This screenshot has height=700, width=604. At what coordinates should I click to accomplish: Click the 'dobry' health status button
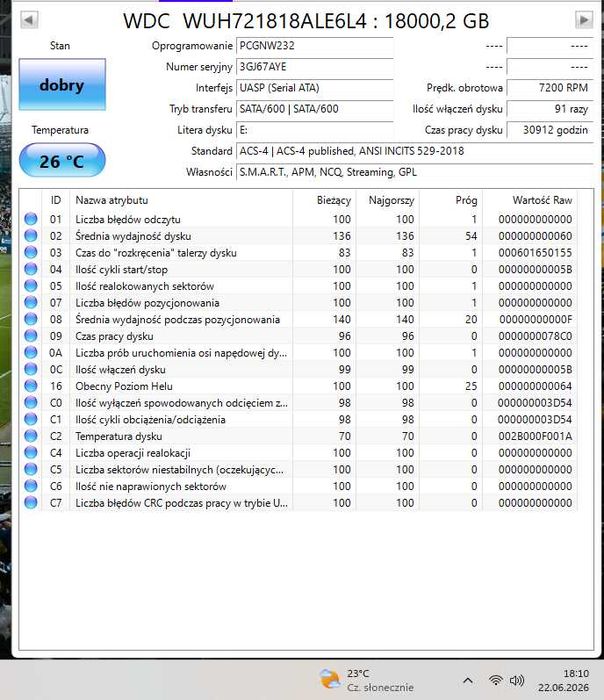click(62, 84)
